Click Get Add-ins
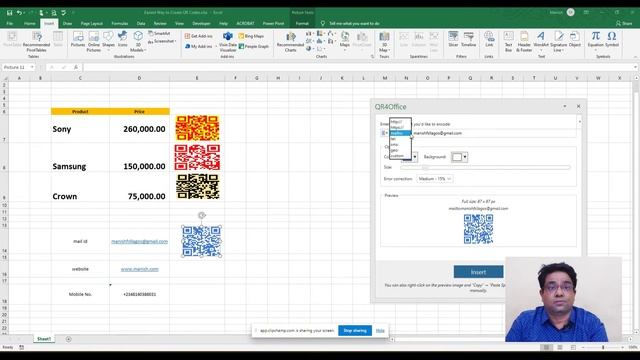Screen dimensions: 640x360 199,36
